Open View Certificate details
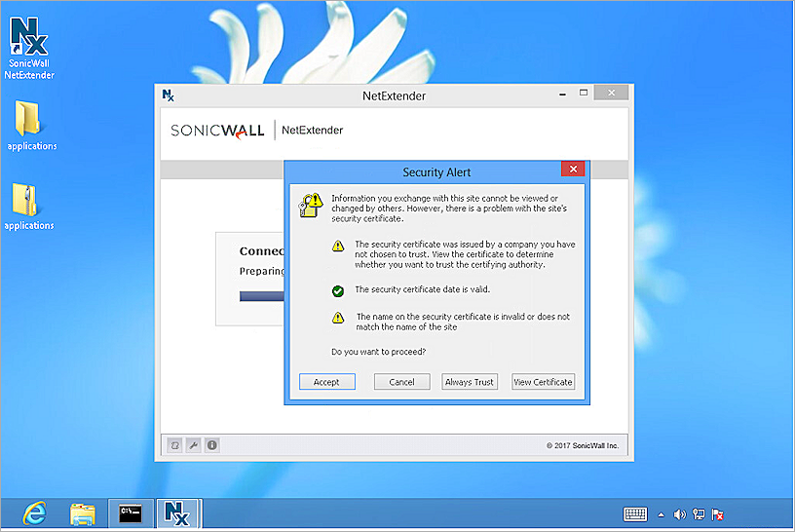 pyautogui.click(x=543, y=381)
